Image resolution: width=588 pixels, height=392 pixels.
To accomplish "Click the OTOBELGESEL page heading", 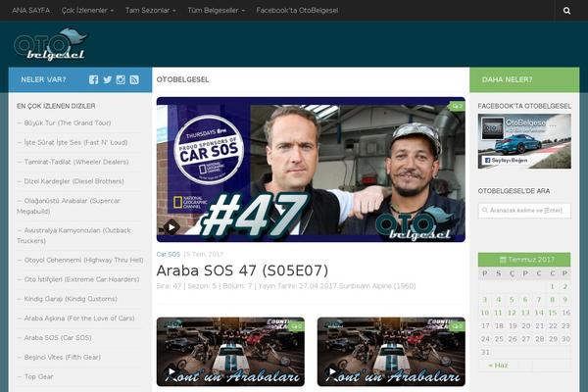I will 182,79.
